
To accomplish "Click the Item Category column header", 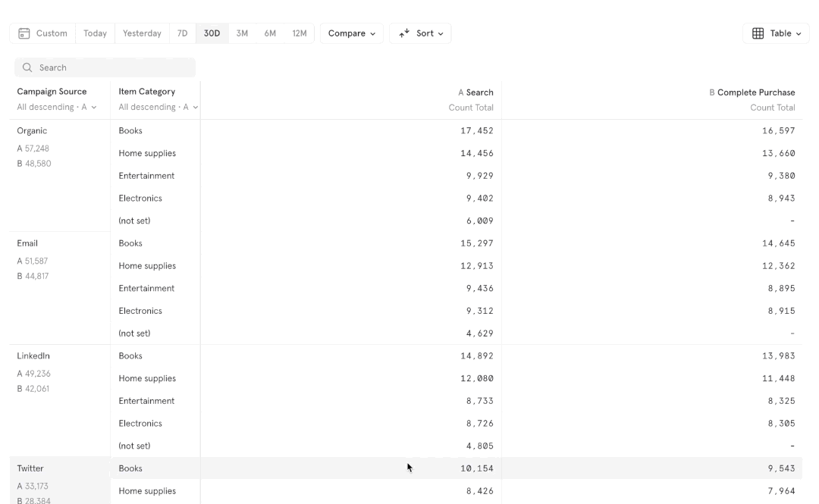I will pyautogui.click(x=147, y=92).
